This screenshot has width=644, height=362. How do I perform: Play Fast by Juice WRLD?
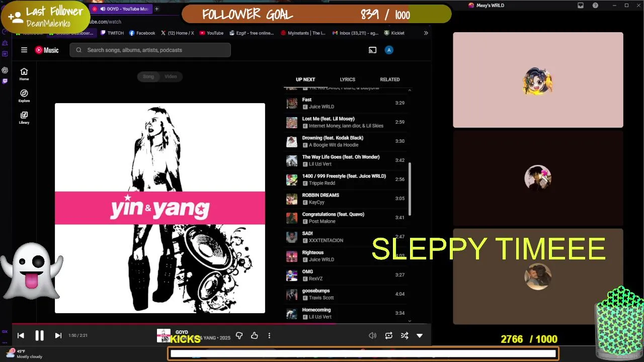tap(346, 103)
